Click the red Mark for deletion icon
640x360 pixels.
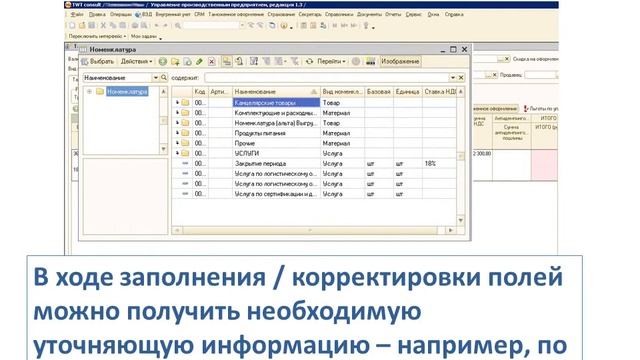(x=211, y=62)
